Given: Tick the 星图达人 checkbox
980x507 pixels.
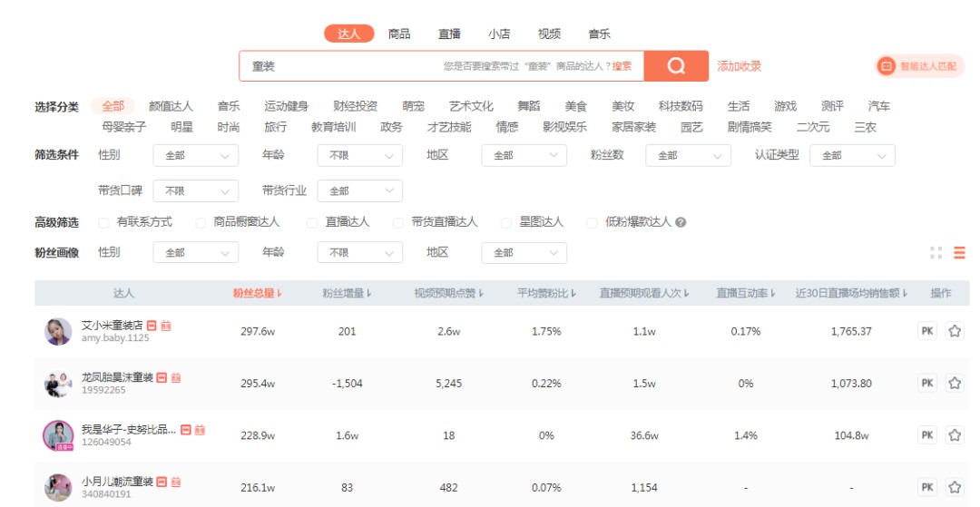Looking at the screenshot, I should click(x=505, y=222).
